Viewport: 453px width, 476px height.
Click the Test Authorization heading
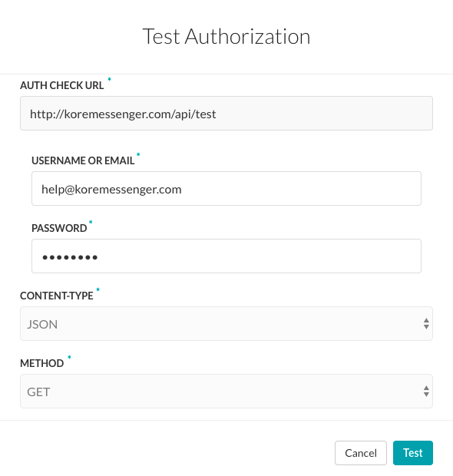[226, 36]
